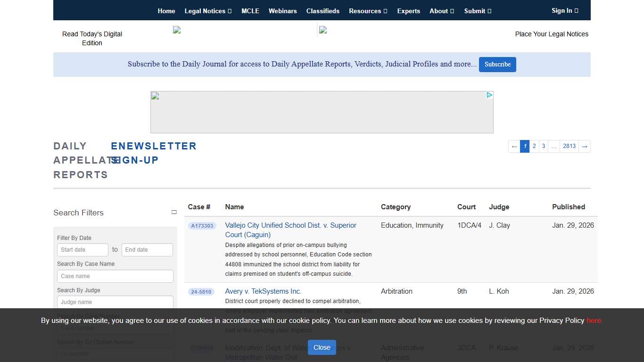Screen dimensions: 644x362
Task: Open the Webinars page
Action: (283, 11)
